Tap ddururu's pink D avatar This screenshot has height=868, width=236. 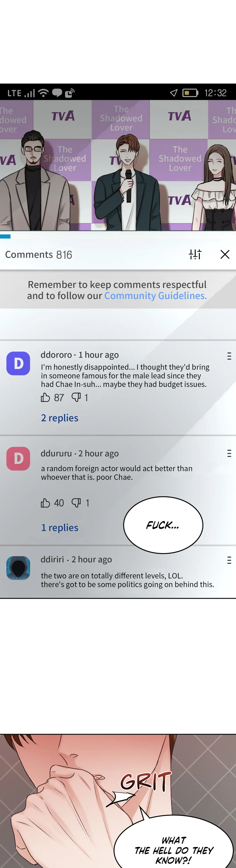tap(18, 459)
